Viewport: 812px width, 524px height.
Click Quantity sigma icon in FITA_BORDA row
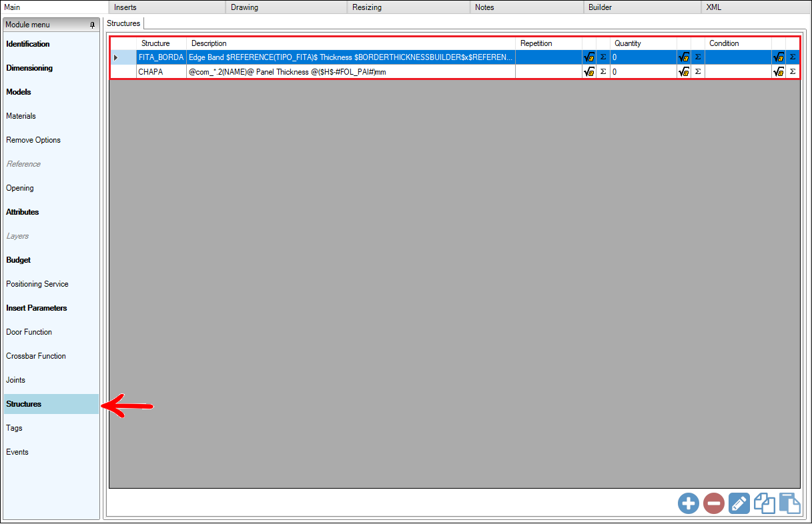[x=698, y=57]
